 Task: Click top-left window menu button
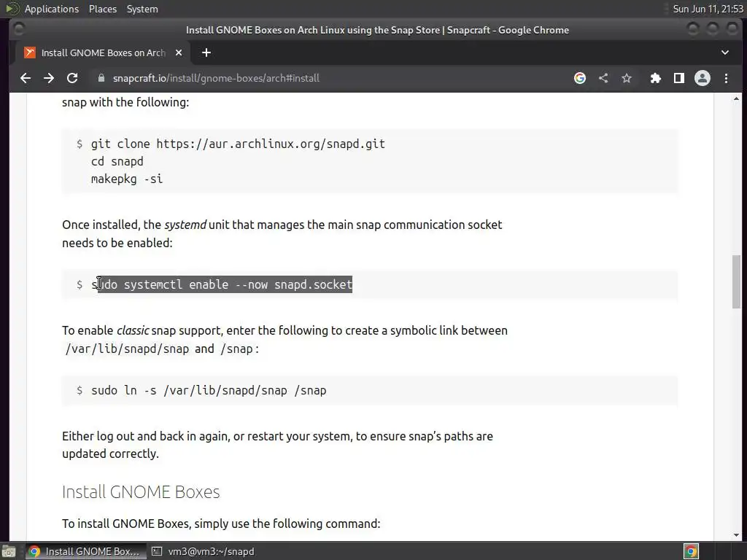(18, 29)
